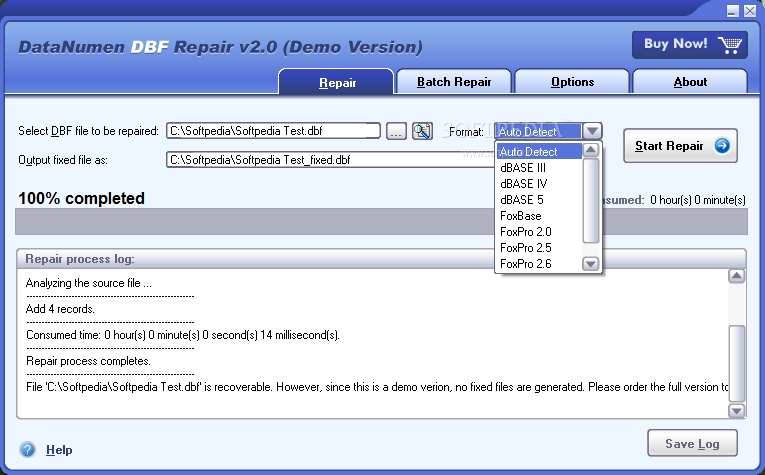Browse for DBF file with ellipsis button
The width and height of the screenshot is (765, 475).
pos(396,131)
